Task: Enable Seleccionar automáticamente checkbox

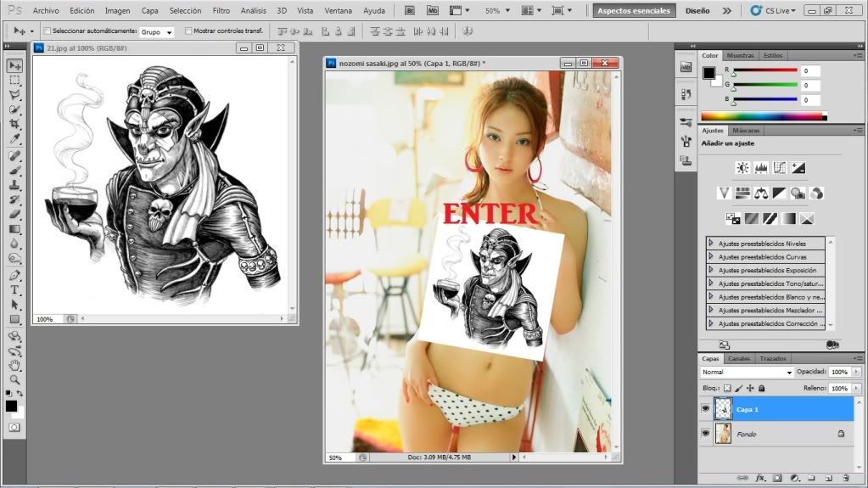Action: pos(47,31)
